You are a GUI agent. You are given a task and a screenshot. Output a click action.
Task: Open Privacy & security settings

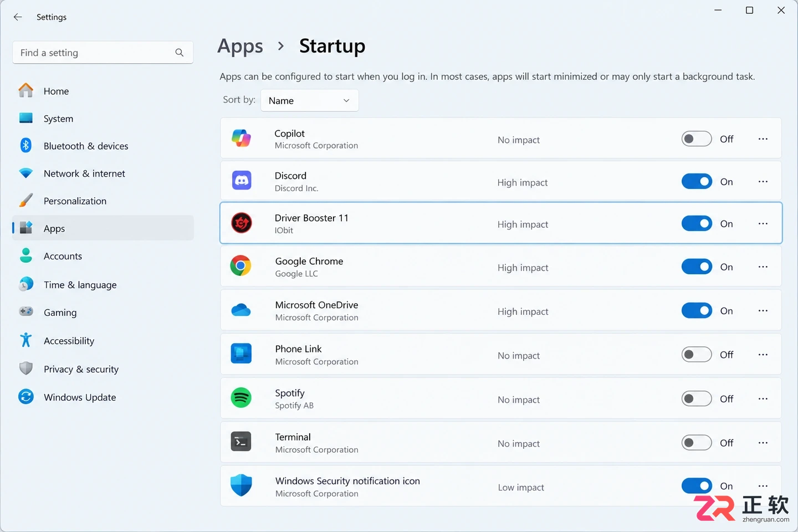coord(103,369)
